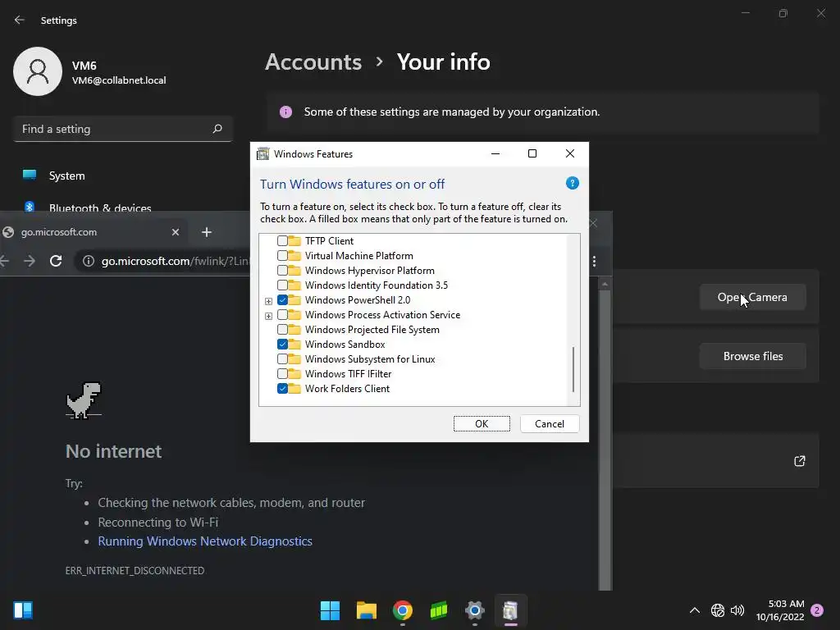The height and width of the screenshot is (630, 840).
Task: Select the Windows Subsystem for Linux label
Action: coord(370,359)
